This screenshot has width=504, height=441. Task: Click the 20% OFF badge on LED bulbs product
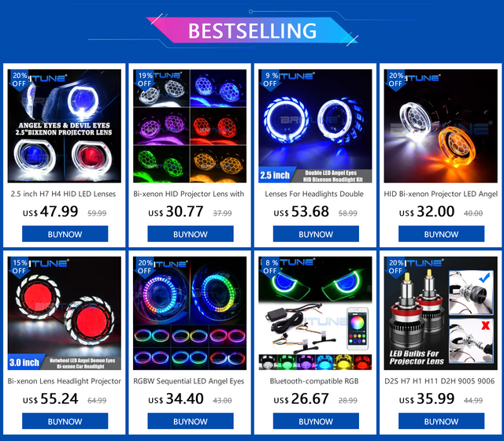tap(395, 267)
